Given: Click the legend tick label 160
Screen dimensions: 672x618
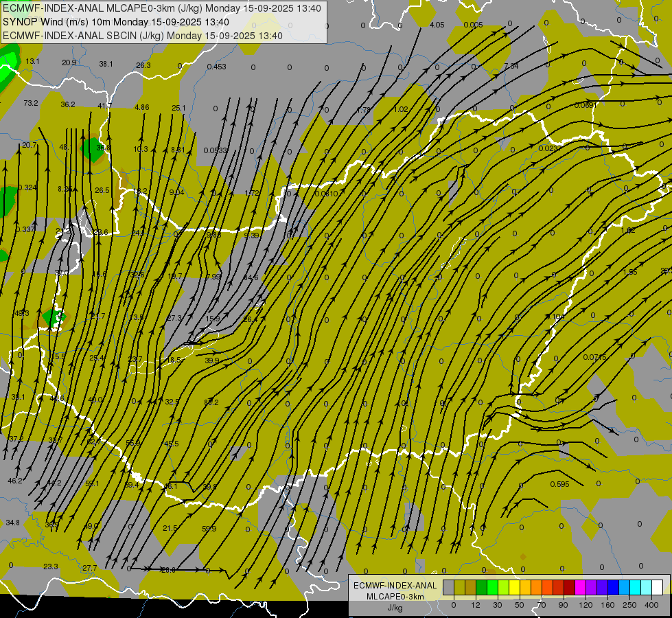Looking at the screenshot, I should point(607,605).
